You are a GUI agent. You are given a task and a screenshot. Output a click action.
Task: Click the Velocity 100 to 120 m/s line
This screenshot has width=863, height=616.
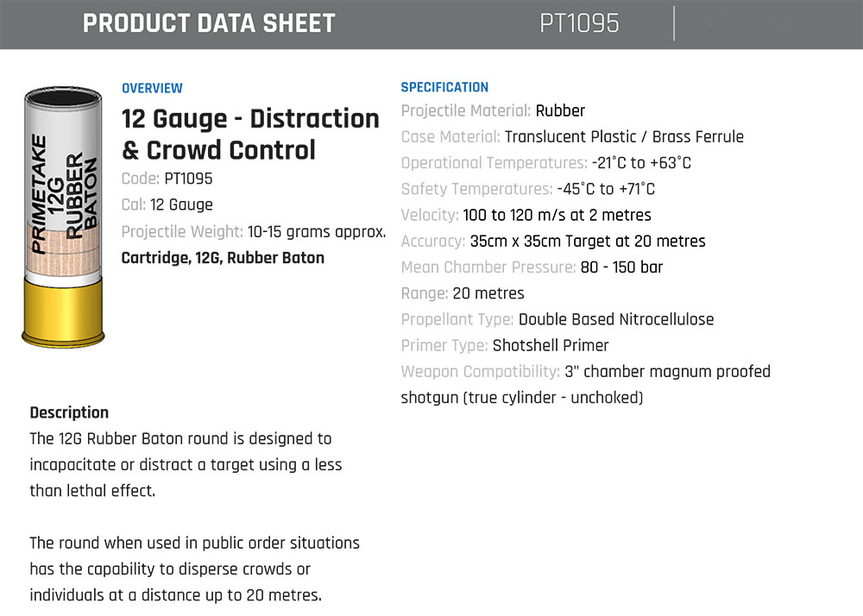click(526, 215)
